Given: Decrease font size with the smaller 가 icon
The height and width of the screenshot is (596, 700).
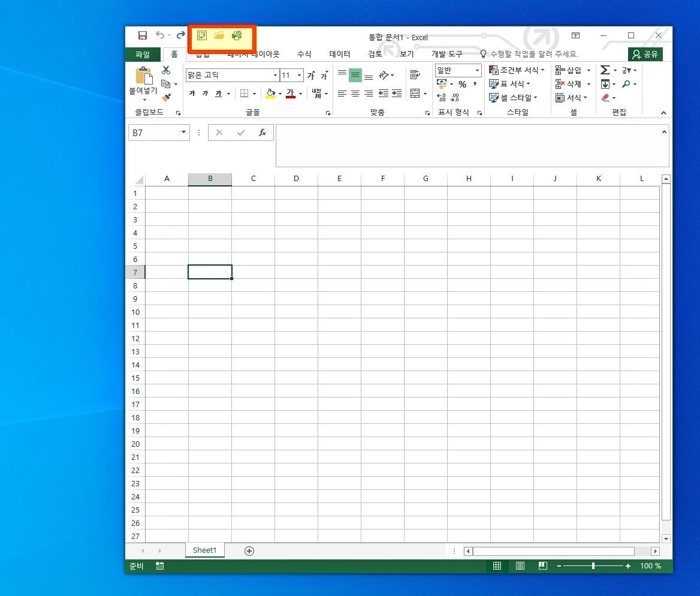Looking at the screenshot, I should (325, 75).
